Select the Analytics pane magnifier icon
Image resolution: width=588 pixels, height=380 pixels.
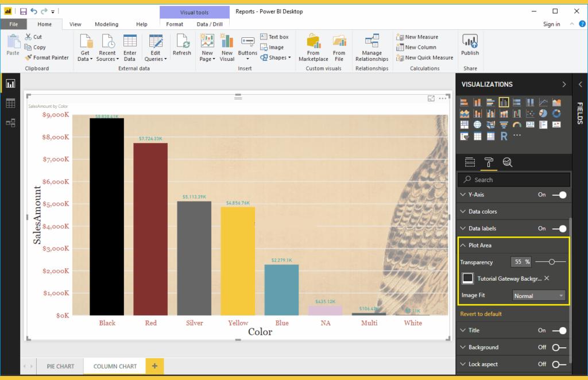point(507,162)
